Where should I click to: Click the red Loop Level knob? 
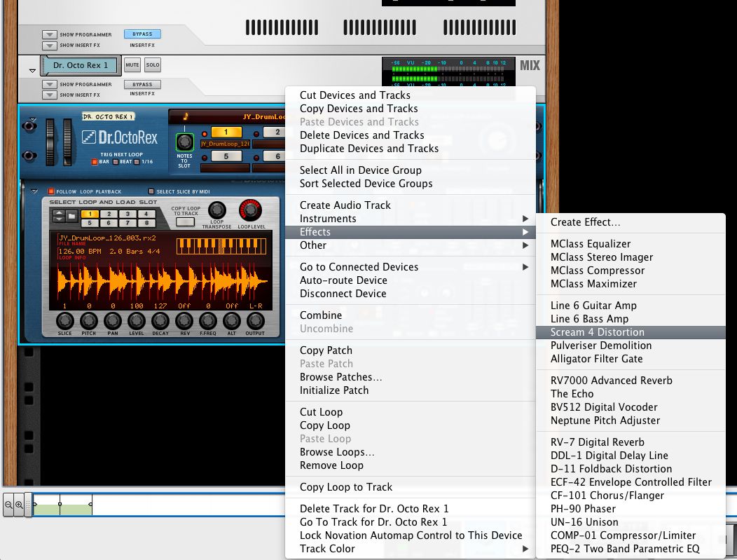click(251, 210)
